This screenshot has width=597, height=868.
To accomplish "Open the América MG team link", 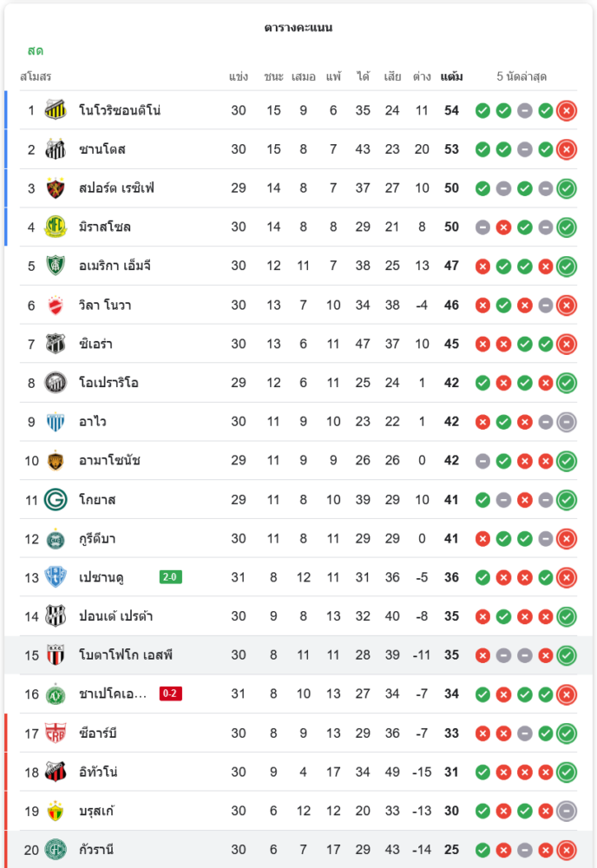I will coord(115,266).
